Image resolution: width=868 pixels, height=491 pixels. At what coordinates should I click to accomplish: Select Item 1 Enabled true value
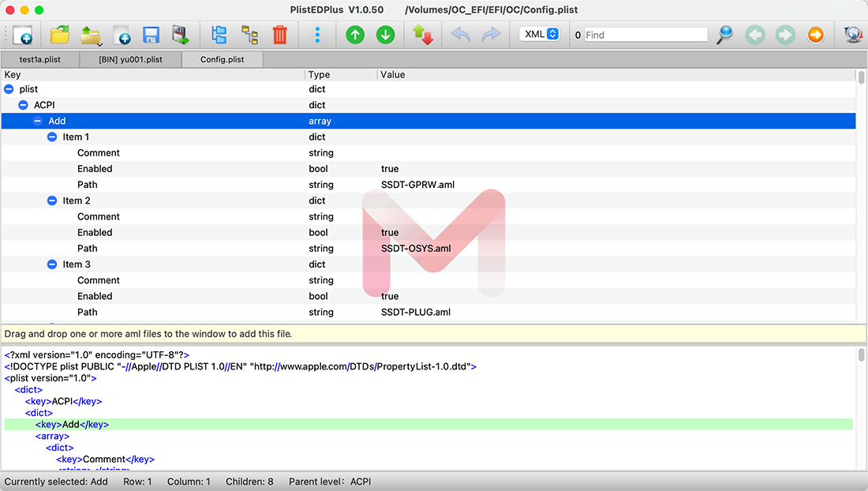pos(390,169)
